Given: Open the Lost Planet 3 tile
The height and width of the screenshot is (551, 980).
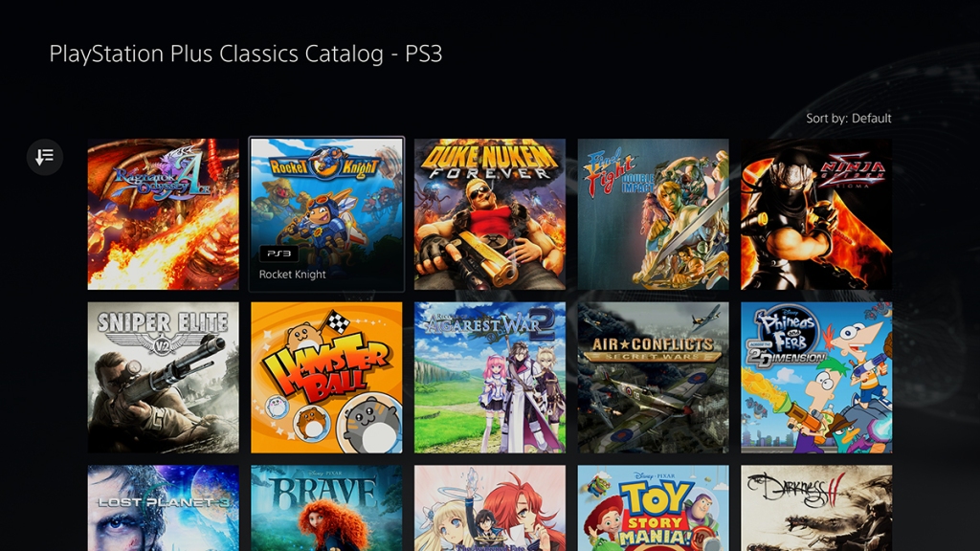Looking at the screenshot, I should click(163, 508).
